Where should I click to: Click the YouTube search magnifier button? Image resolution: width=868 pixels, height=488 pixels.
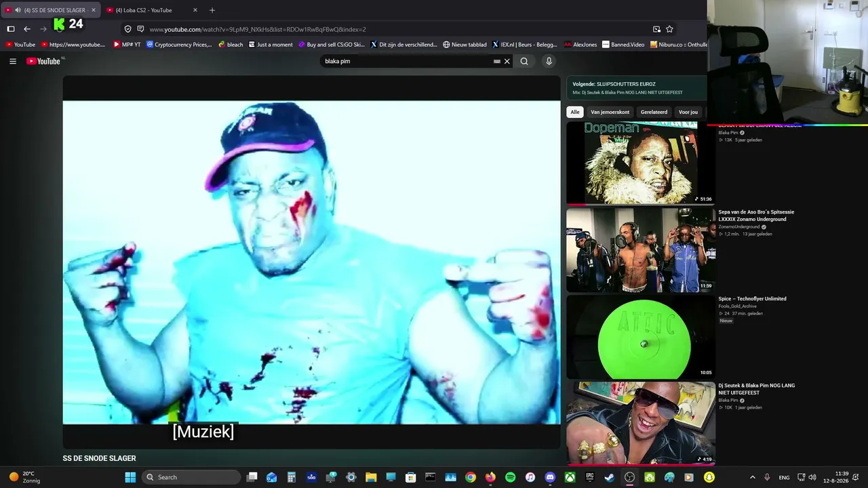[524, 61]
